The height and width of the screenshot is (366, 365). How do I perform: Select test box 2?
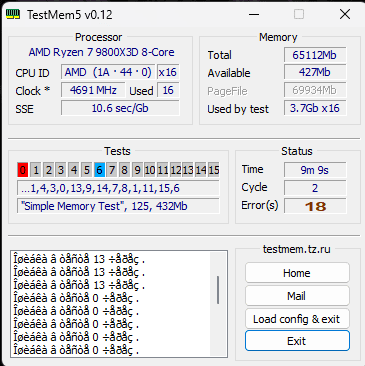pos(49,170)
